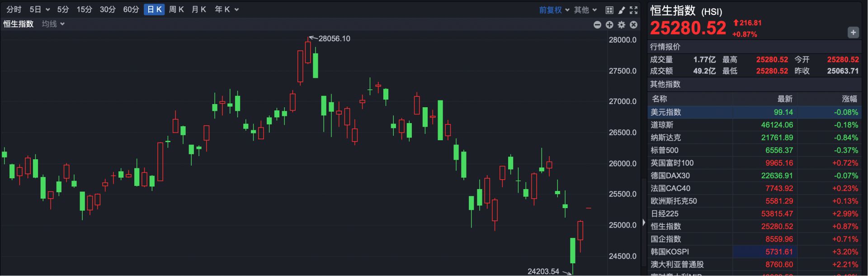Switch to the 分时 tab
Screen dimensions: 868x276
point(14,10)
